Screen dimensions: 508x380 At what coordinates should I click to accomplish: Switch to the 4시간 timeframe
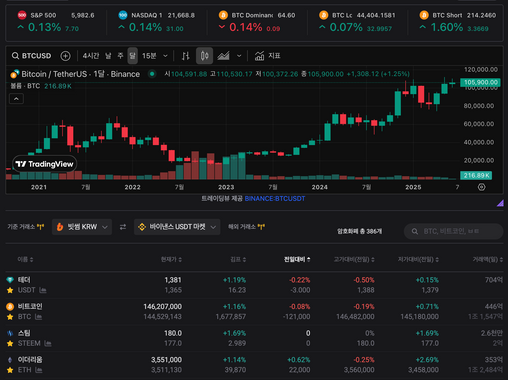point(91,56)
